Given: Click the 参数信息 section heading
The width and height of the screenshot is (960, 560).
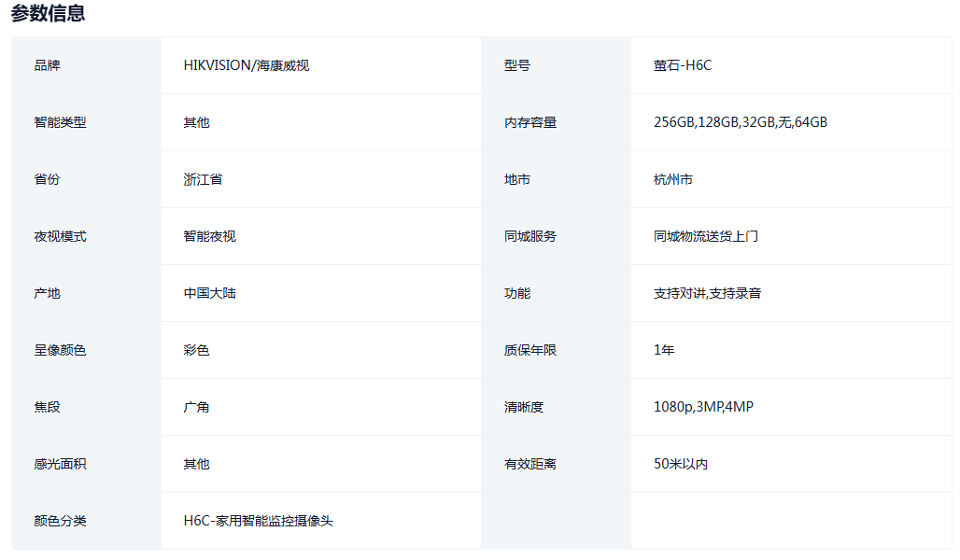Looking at the screenshot, I should click(48, 13).
